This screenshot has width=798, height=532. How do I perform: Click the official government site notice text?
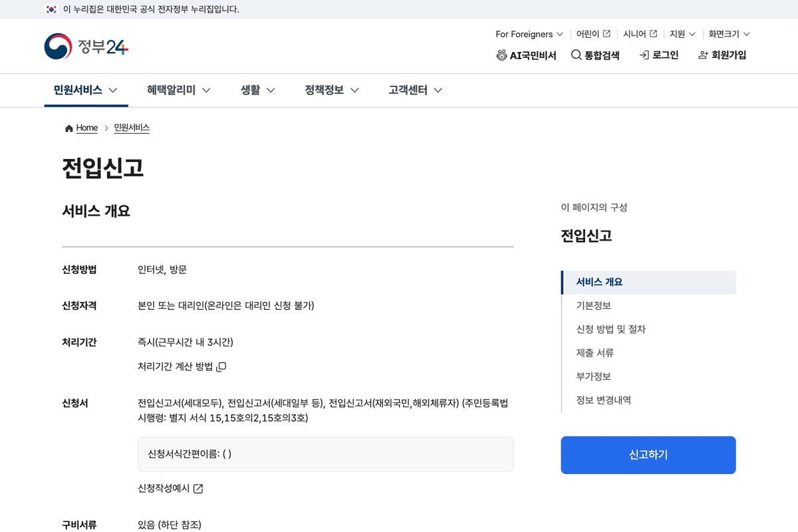(x=151, y=9)
